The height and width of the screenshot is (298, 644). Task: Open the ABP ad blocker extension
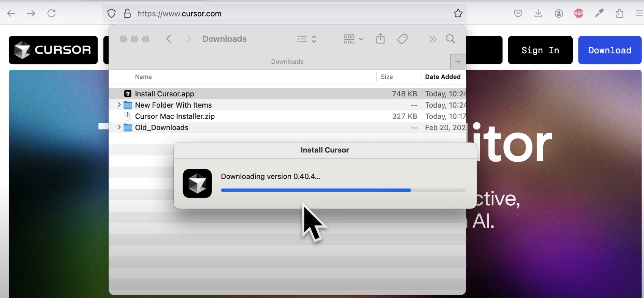[579, 14]
